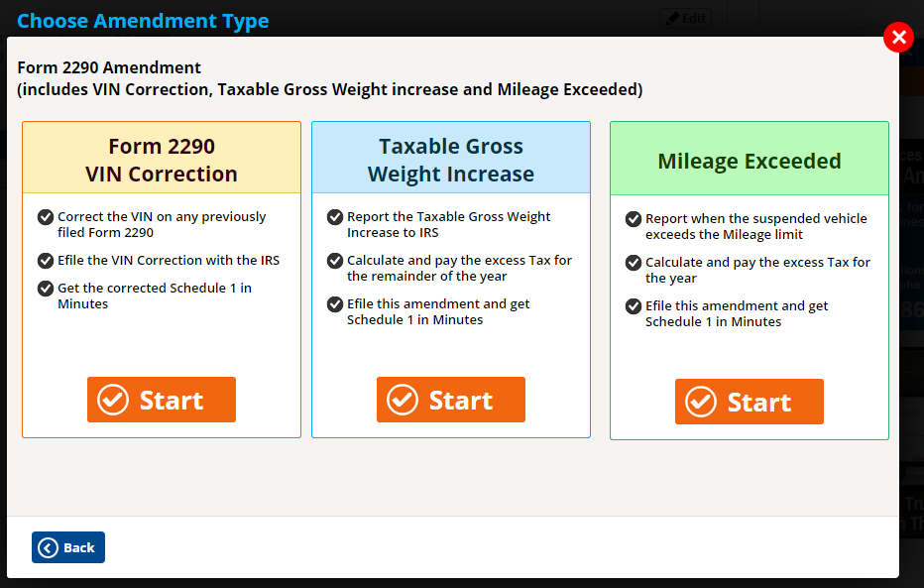Start the Mileage Exceeded amendment
The width and height of the screenshot is (924, 588).
point(749,402)
